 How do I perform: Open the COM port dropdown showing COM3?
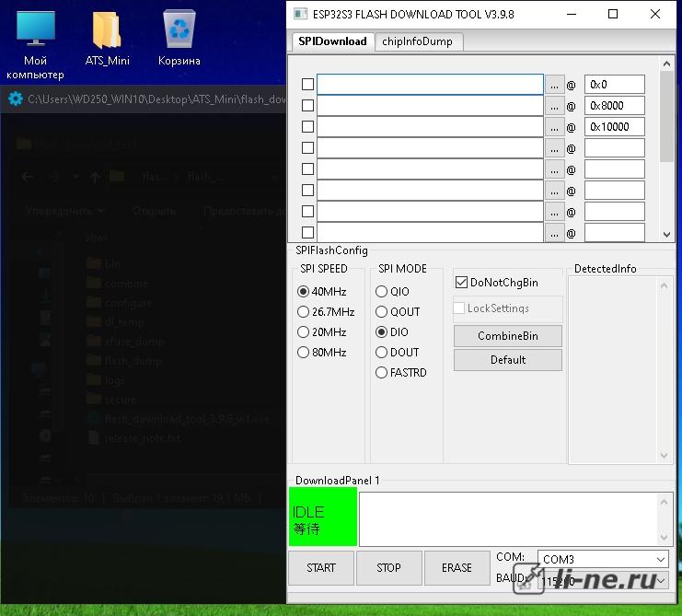click(x=603, y=559)
